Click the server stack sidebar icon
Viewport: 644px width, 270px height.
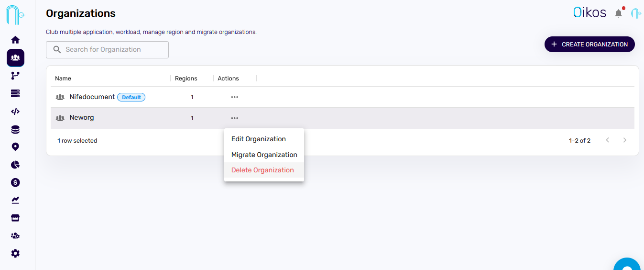pos(15,93)
